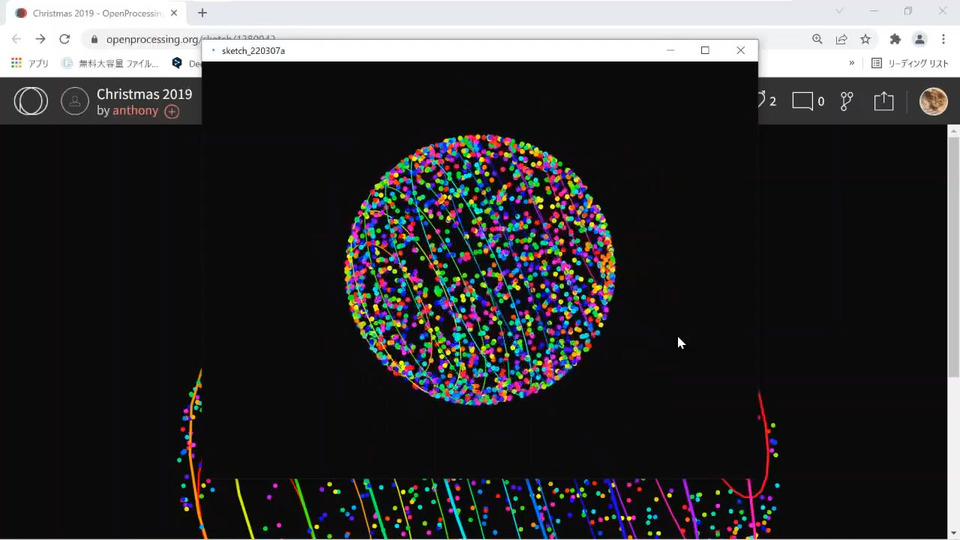
Task: Go forward in the browser
Action: [x=40, y=39]
